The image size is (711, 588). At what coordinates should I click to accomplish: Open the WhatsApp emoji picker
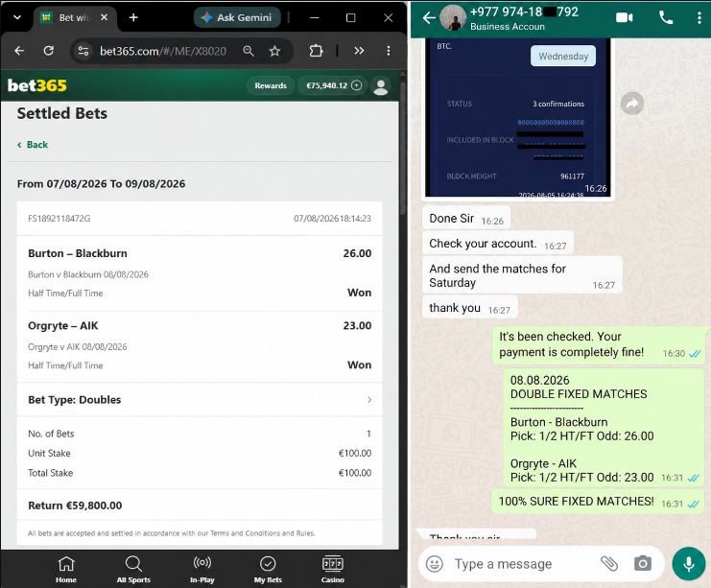click(434, 564)
